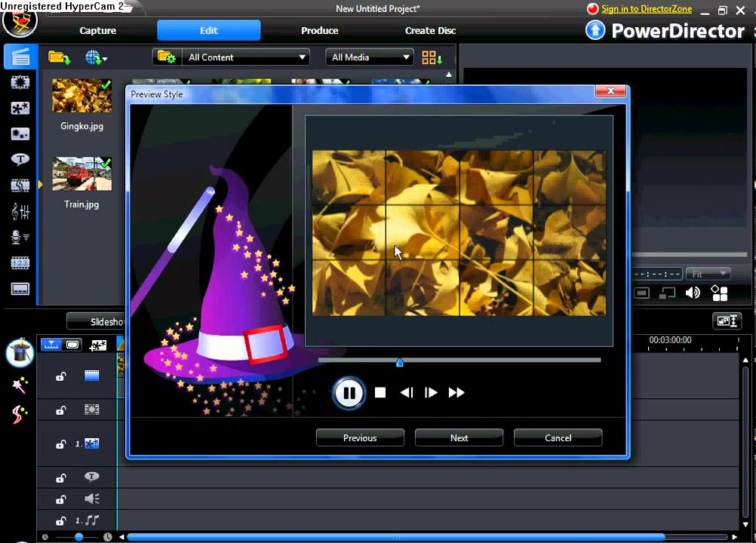The width and height of the screenshot is (756, 543).
Task: Open the Sign in to DirectorZone link
Action: click(x=646, y=9)
